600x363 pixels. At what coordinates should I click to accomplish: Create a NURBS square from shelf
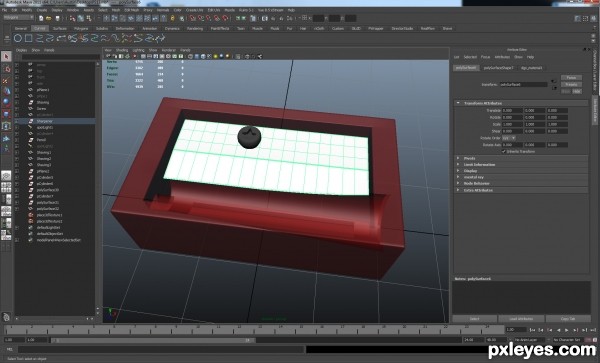(x=29, y=38)
